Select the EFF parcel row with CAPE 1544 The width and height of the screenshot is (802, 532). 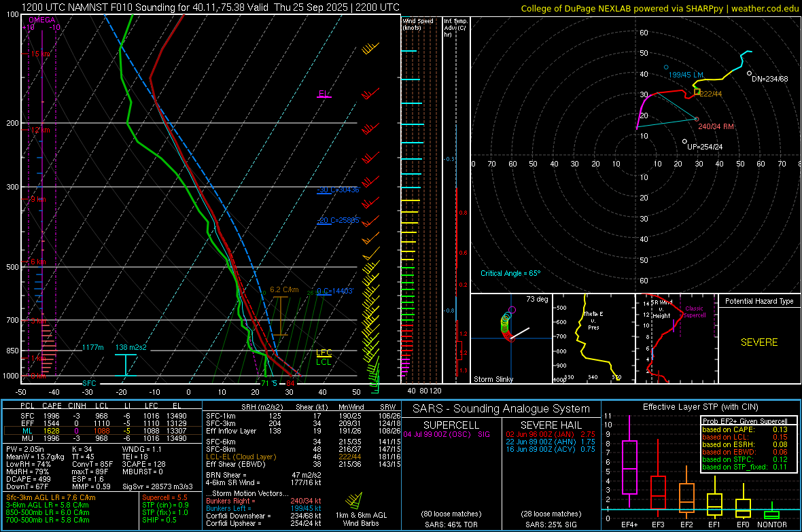(x=103, y=423)
